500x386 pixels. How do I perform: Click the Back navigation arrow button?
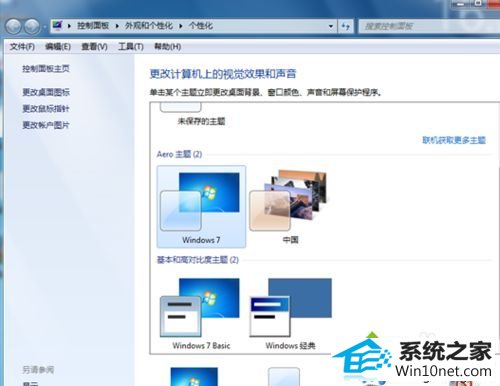(x=14, y=26)
